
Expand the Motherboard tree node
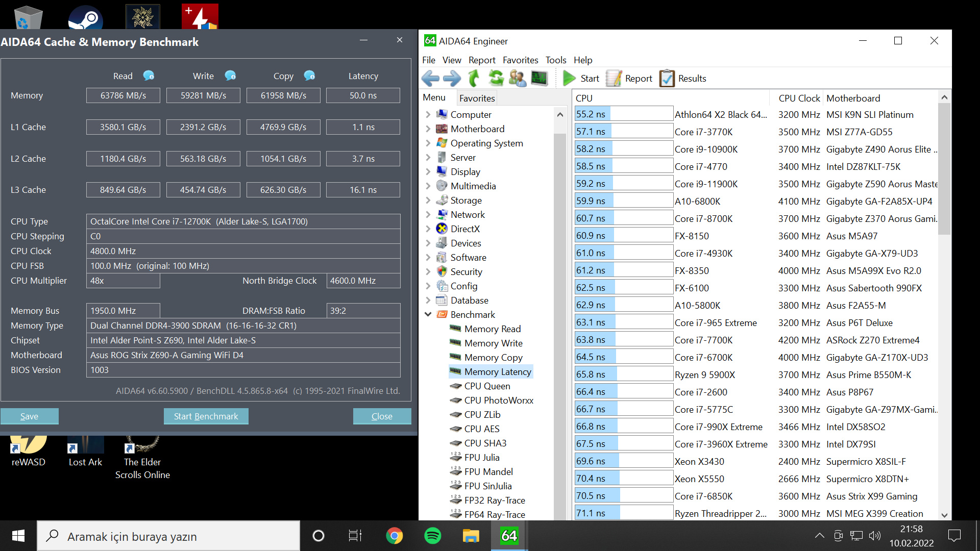tap(428, 129)
